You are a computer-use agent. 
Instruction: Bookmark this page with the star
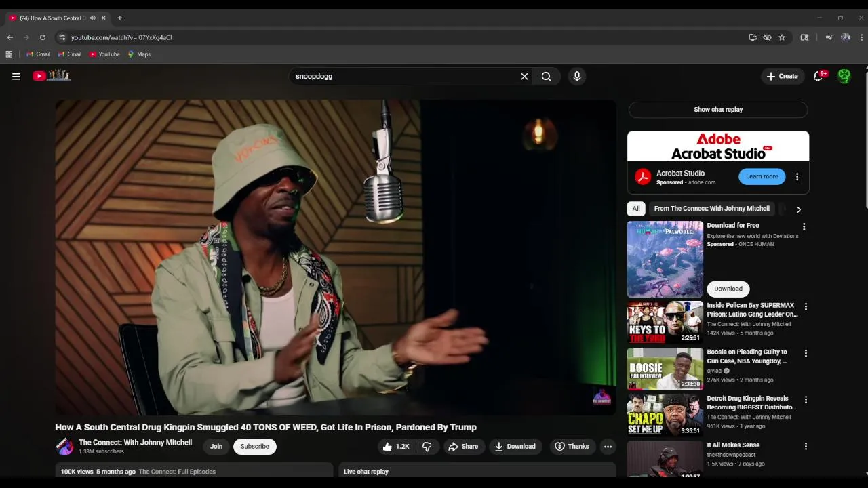coord(782,37)
